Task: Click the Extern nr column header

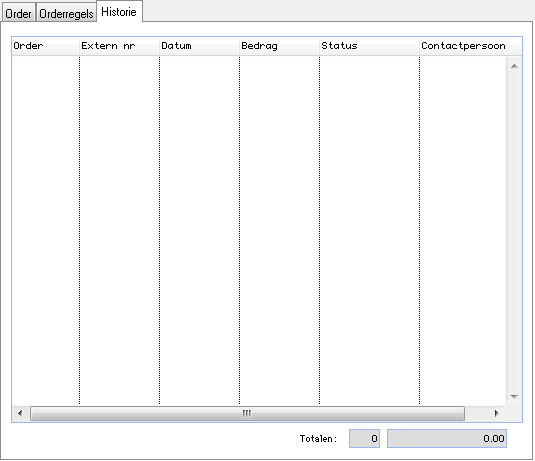Action: [119, 46]
